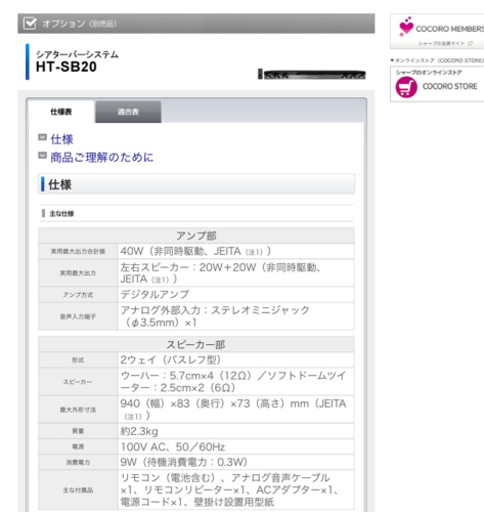Image resolution: width=484 pixels, height=512 pixels.
Task: Click the ウーハー：5.7cm×4 speaker cell
Action: point(236,382)
